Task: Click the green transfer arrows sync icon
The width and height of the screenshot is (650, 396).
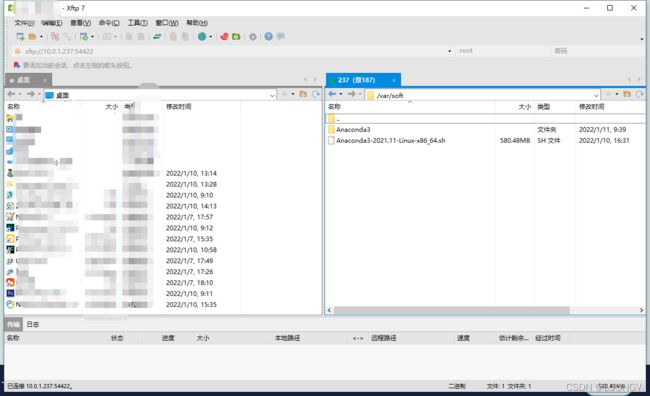Action: (x=157, y=36)
